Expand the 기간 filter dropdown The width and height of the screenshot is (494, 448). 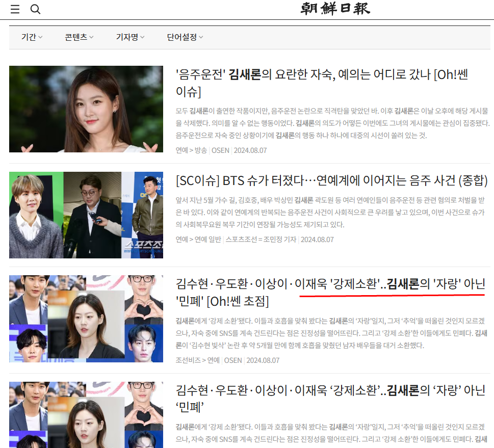[x=32, y=37]
